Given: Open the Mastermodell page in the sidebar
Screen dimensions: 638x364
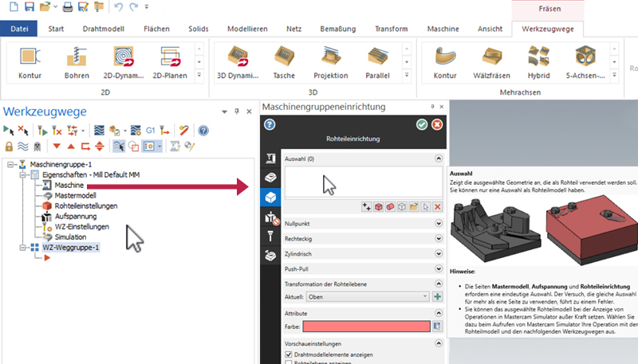Looking at the screenshot, I should click(x=270, y=178).
